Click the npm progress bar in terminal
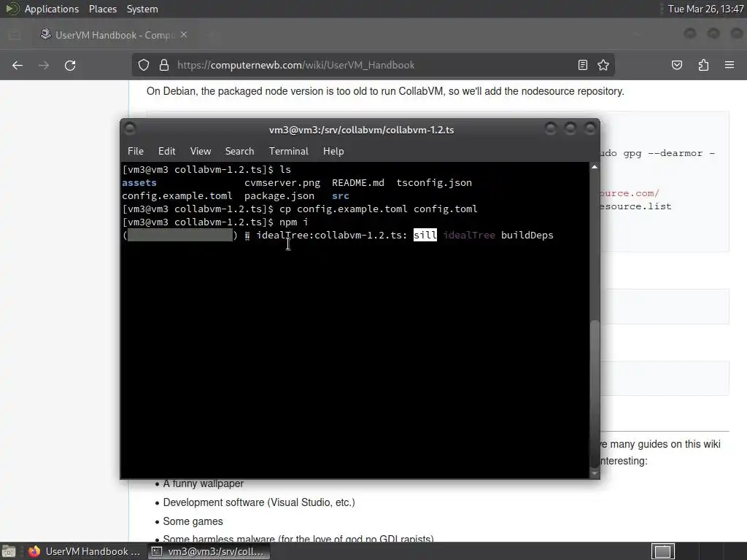This screenshot has height=560, width=747. click(x=180, y=236)
